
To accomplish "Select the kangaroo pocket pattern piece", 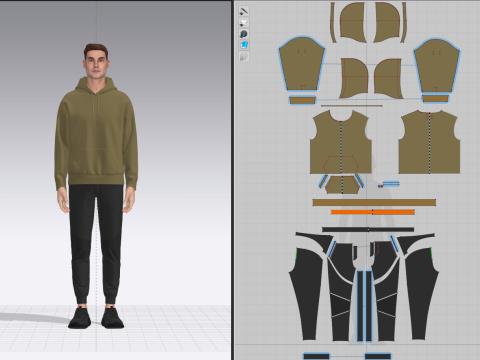I will pyautogui.click(x=342, y=185).
